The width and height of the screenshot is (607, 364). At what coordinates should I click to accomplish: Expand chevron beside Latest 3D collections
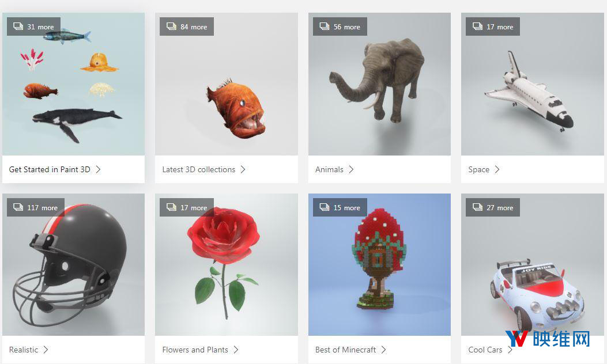pos(243,169)
